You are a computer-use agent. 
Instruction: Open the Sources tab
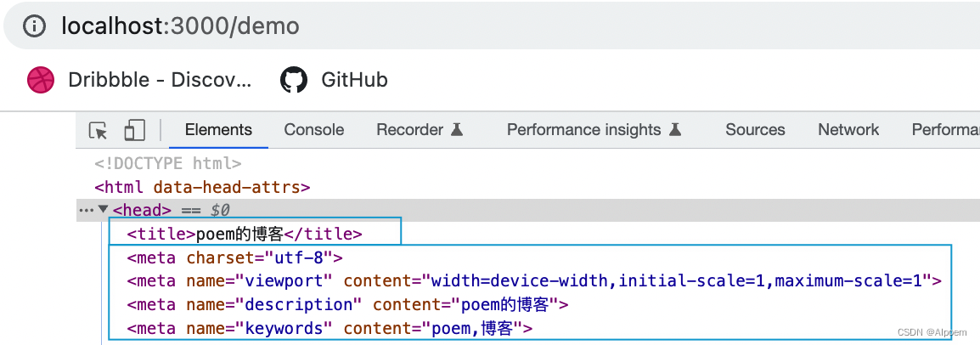coord(755,129)
